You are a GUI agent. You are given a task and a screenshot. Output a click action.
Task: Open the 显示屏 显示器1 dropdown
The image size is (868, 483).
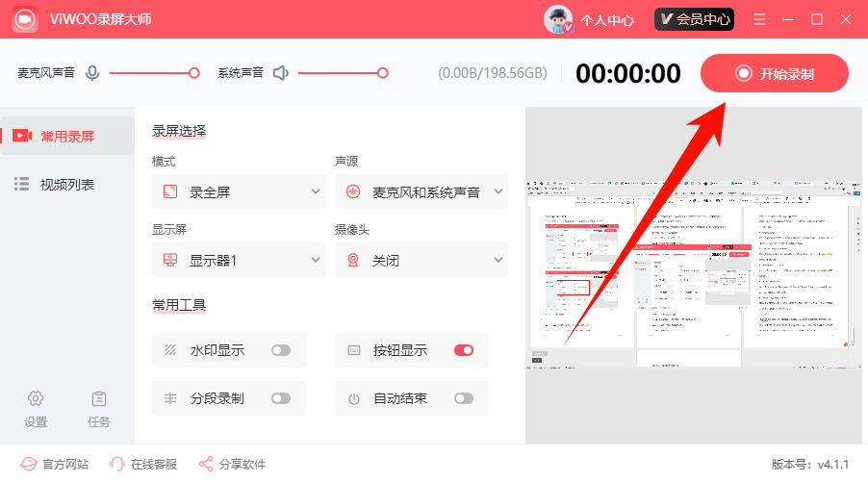tap(239, 260)
